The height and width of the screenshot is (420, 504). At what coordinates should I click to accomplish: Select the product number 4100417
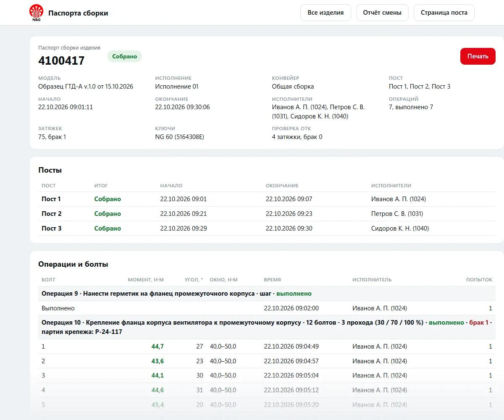[x=61, y=60]
